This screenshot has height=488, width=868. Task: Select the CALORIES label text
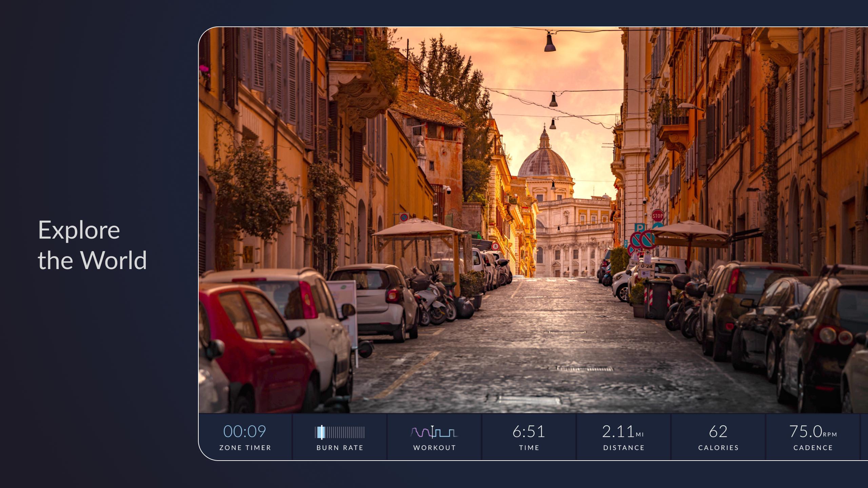coord(718,448)
